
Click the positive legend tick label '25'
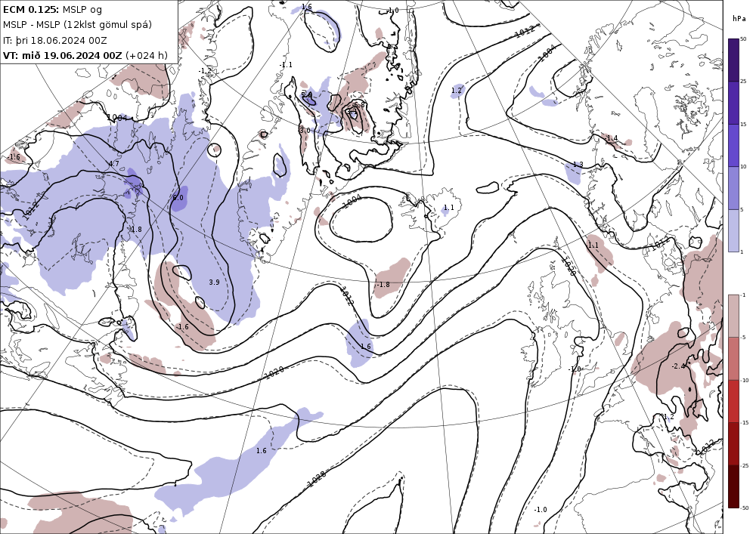(x=743, y=82)
